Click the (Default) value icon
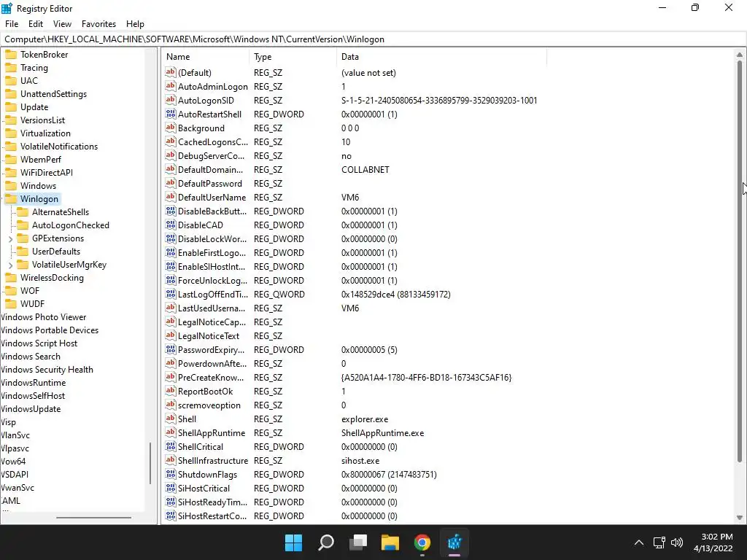Image resolution: width=747 pixels, height=560 pixels. (170, 72)
